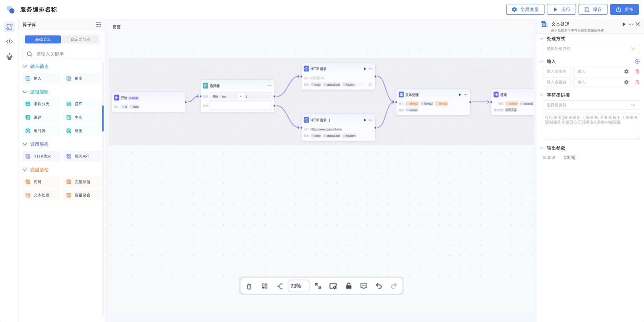Click the 发布 publish button
Image resolution: width=644 pixels, height=322 pixels.
tap(624, 9)
